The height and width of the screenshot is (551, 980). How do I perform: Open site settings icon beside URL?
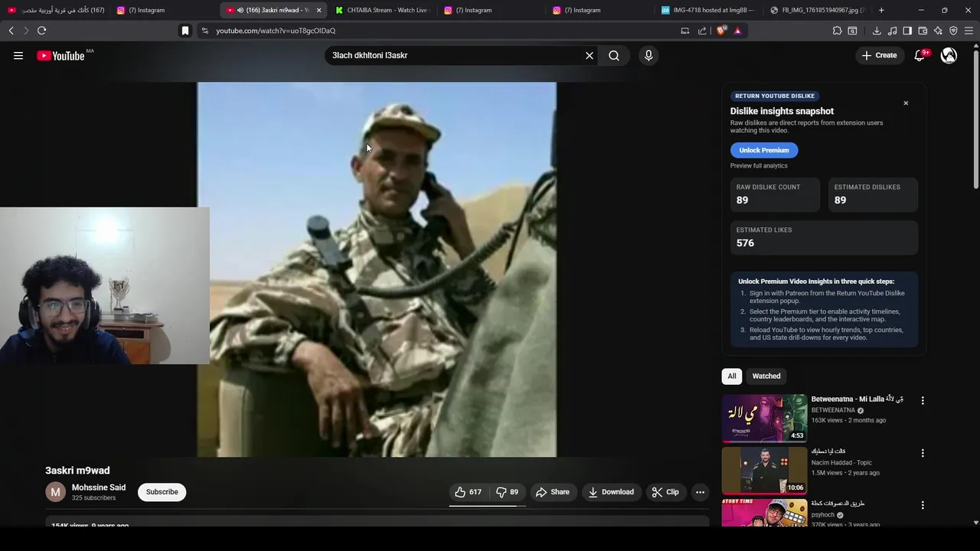click(x=204, y=31)
